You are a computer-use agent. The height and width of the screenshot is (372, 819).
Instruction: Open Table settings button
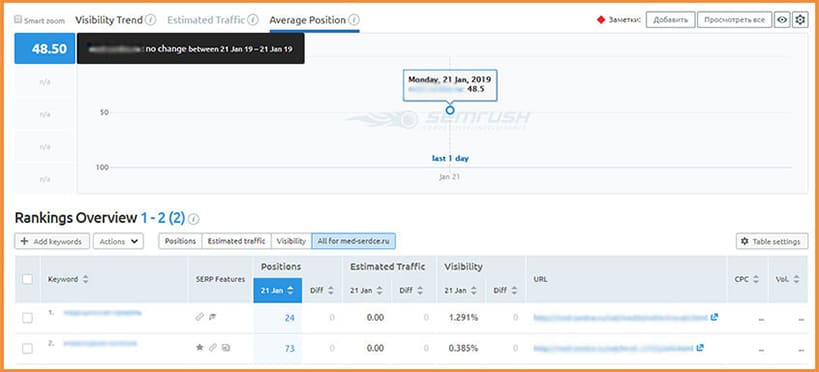tap(772, 241)
